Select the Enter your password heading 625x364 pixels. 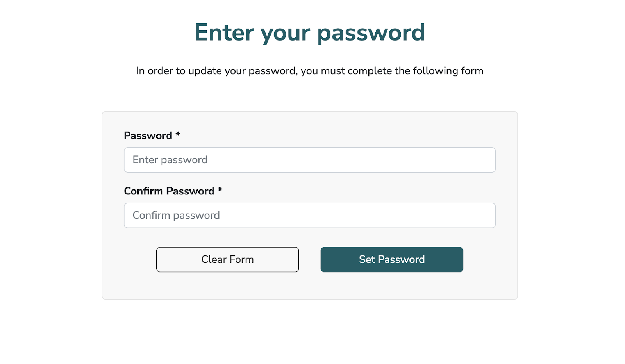coord(311,33)
